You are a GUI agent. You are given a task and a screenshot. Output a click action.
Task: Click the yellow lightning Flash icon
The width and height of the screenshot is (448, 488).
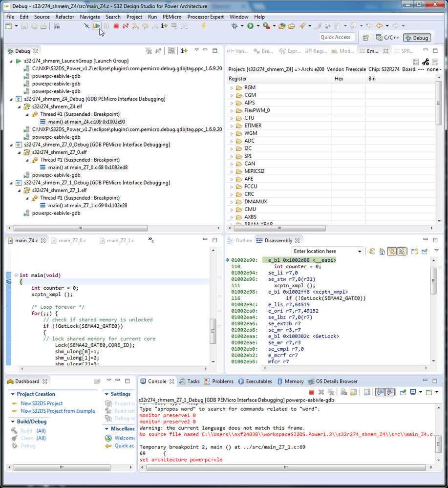[x=204, y=26]
